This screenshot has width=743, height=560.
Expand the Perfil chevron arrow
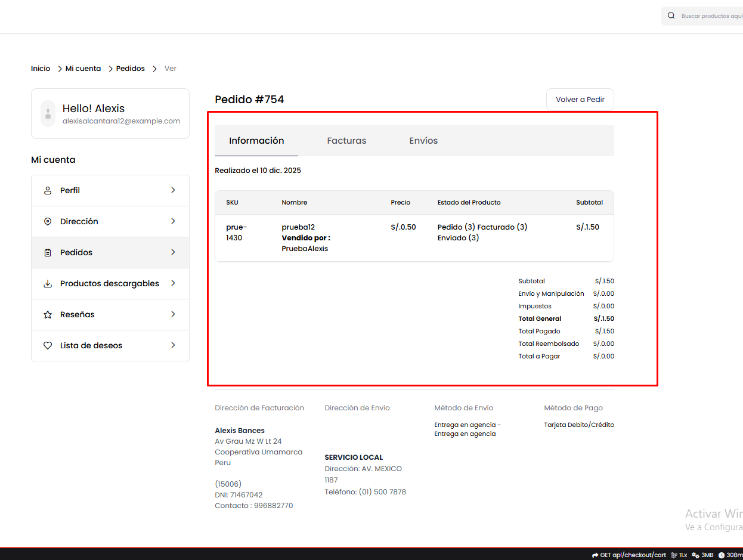(x=173, y=190)
